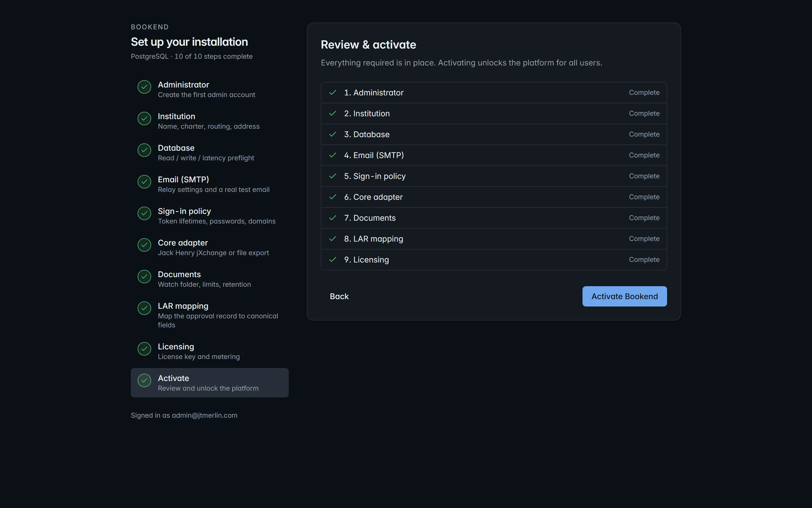Viewport: 812px width, 508px height.
Task: Click the Activate Bookend button
Action: tap(625, 296)
